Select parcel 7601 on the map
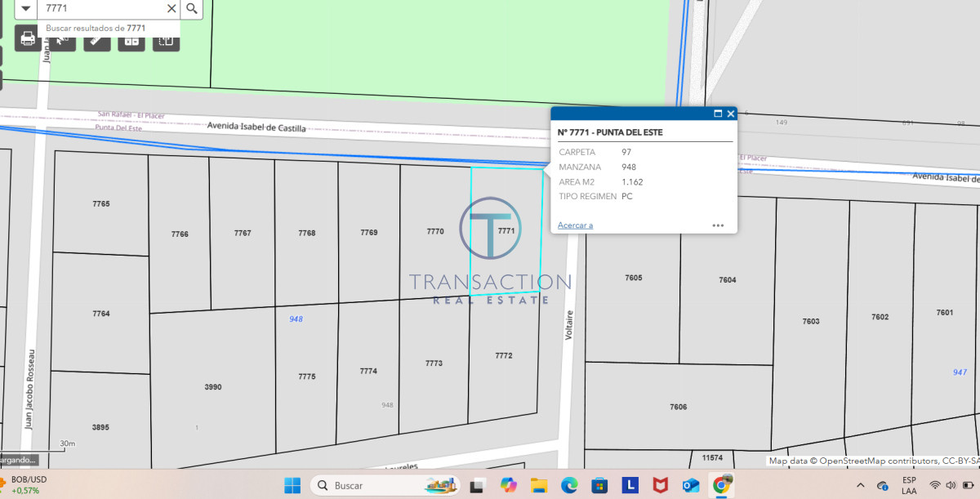Screen dimensions: 980x499 (945, 313)
